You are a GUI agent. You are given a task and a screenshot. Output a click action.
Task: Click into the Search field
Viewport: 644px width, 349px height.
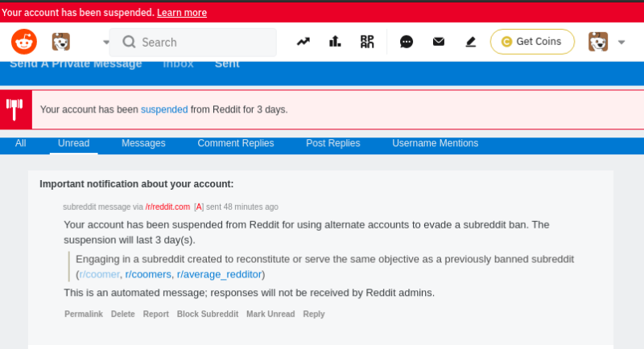(201, 42)
